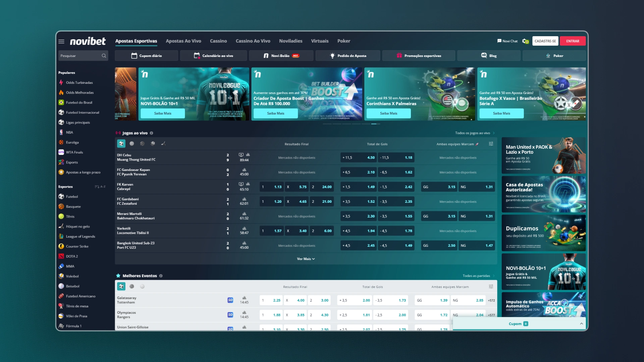Click the football/soccer sport icon

(x=62, y=196)
